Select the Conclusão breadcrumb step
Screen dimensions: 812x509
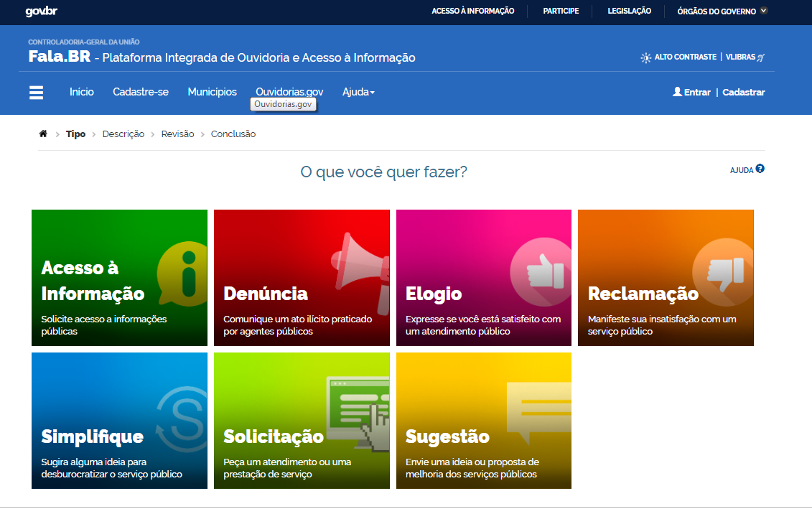pyautogui.click(x=233, y=134)
